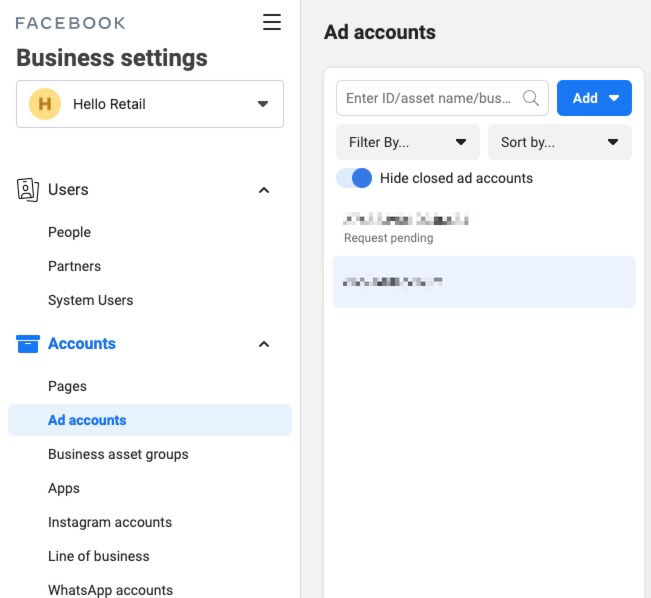651x598 pixels.
Task: Click the Accounts section briefcase icon
Action: 28,344
